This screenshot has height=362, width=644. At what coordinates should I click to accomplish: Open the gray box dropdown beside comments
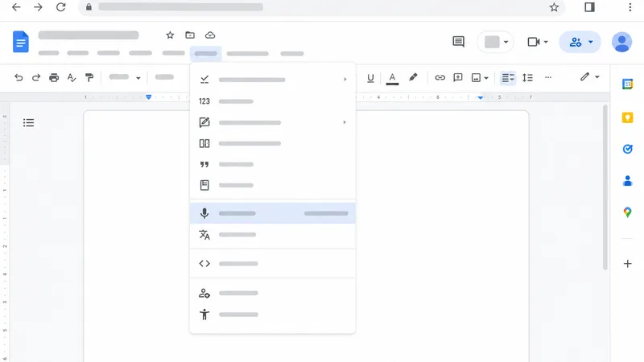[496, 42]
